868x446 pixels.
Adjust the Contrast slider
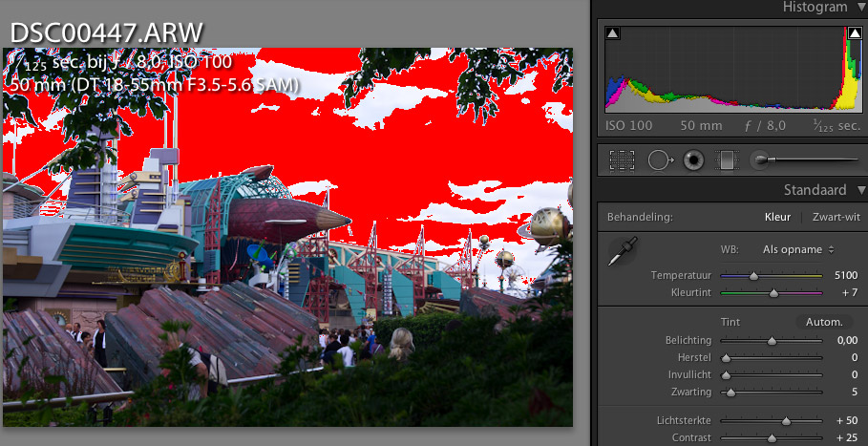pyautogui.click(x=772, y=438)
